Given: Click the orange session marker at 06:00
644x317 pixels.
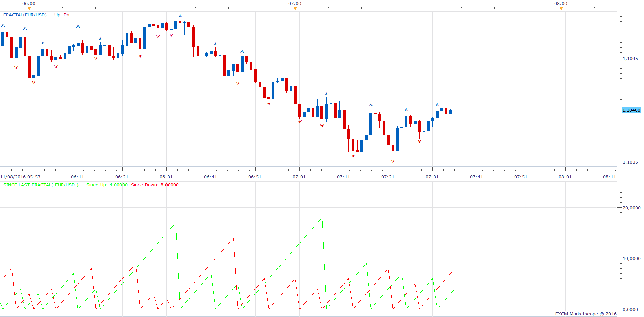Looking at the screenshot, I should [29, 9].
